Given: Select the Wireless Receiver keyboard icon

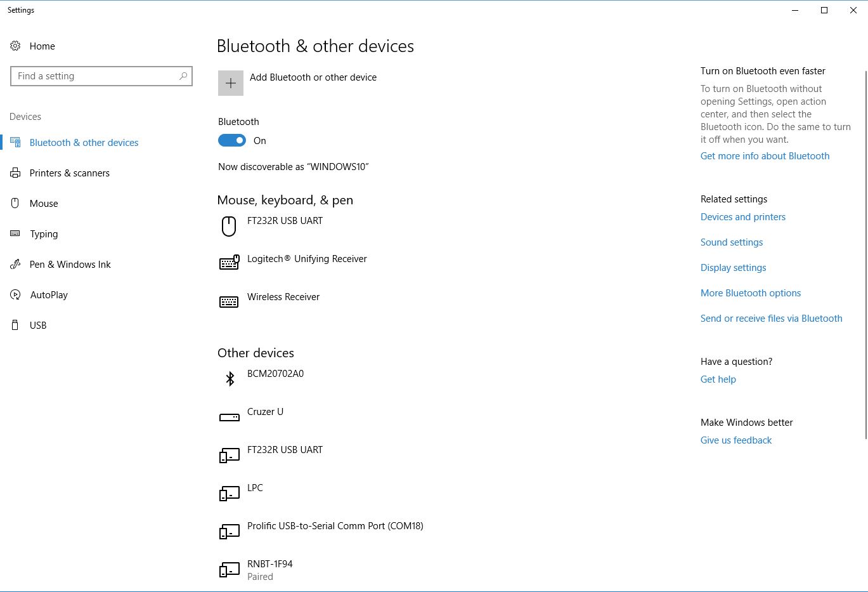Looking at the screenshot, I should tap(229, 301).
